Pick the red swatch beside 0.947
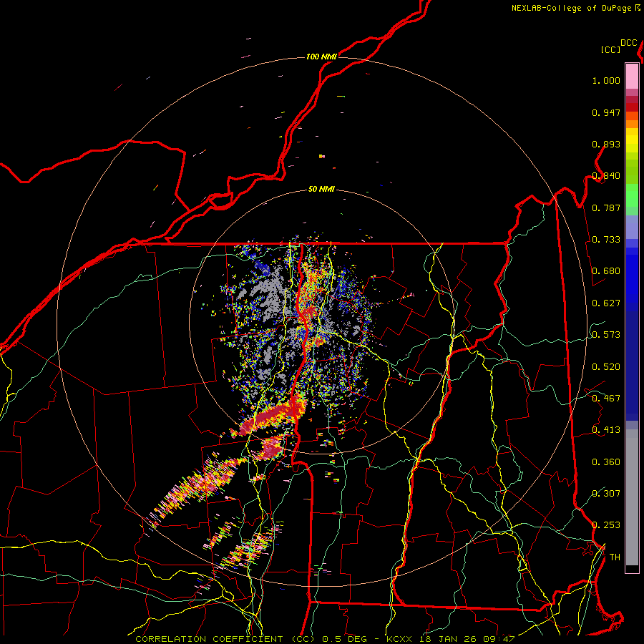Viewport: 644px width, 644px height. [632, 107]
